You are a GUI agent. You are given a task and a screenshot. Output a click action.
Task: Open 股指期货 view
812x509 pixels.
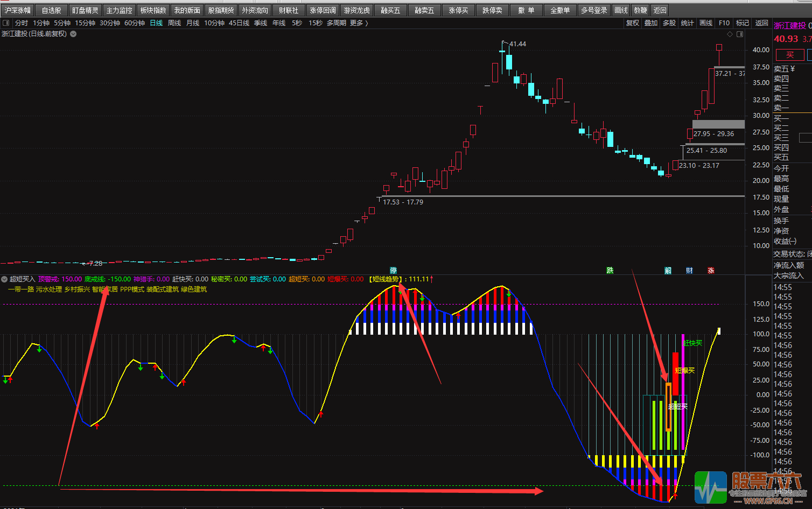click(x=221, y=10)
